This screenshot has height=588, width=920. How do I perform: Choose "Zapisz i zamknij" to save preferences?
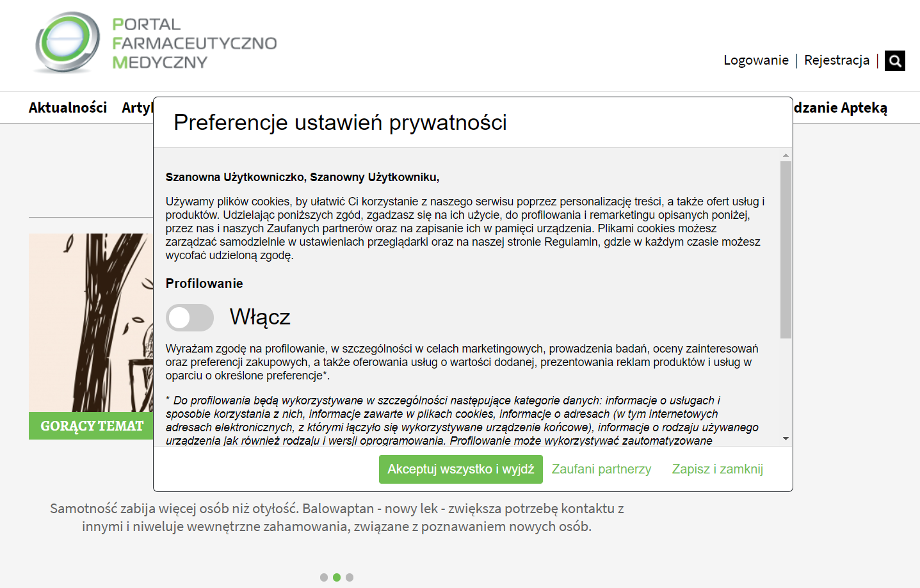717,468
